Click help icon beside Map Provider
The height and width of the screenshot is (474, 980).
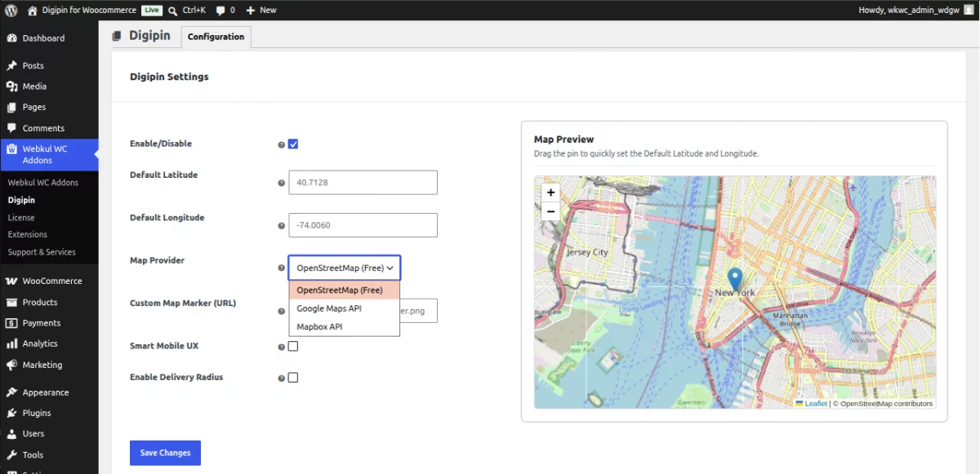pos(282,268)
